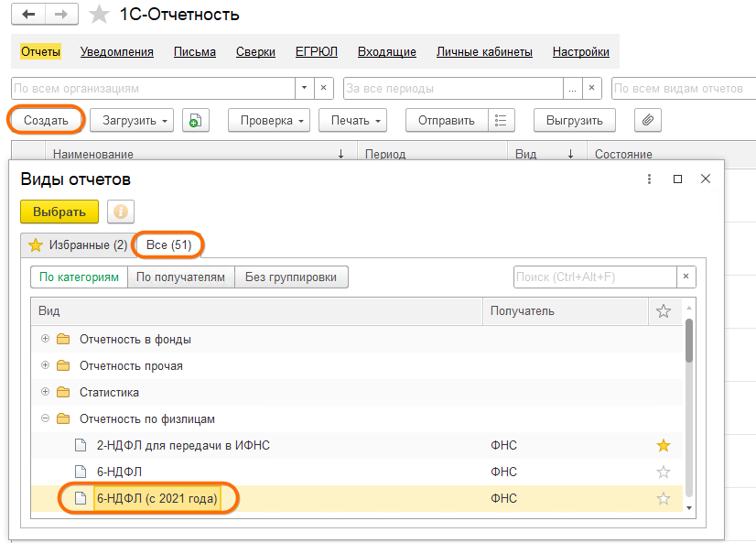Select the plain 6-НДФЛ report row
The image size is (756, 543).
click(357, 472)
